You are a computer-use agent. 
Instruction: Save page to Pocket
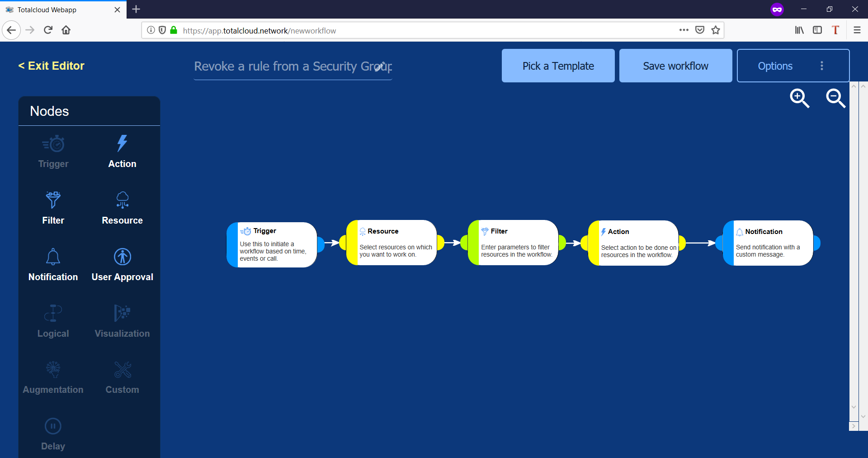click(x=700, y=30)
